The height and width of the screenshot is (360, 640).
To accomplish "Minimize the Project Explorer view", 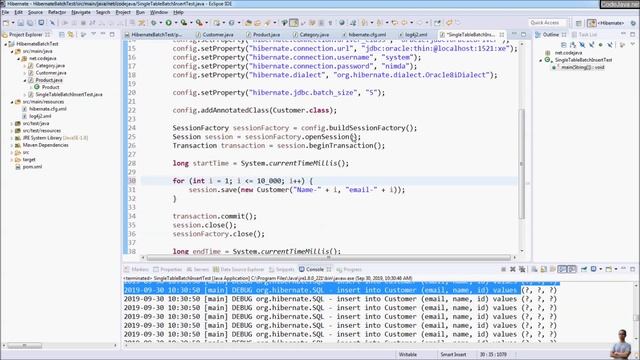I will tap(103, 34).
